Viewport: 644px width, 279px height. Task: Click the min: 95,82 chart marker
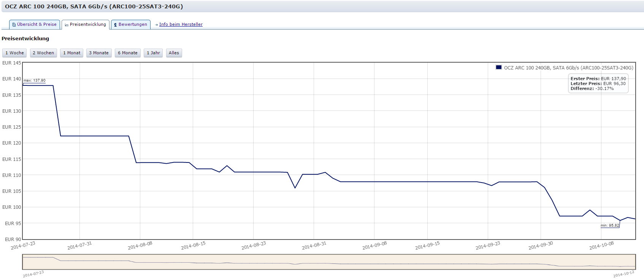coord(610,225)
